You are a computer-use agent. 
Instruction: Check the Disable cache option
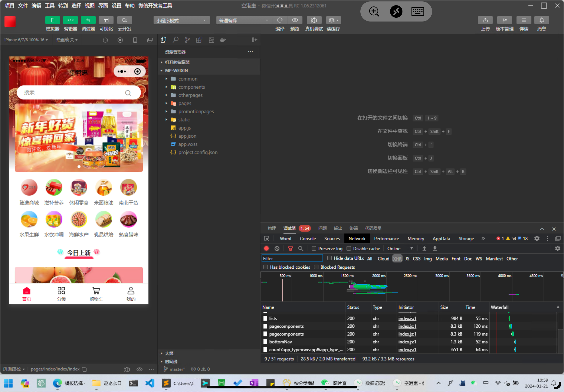pyautogui.click(x=348, y=248)
